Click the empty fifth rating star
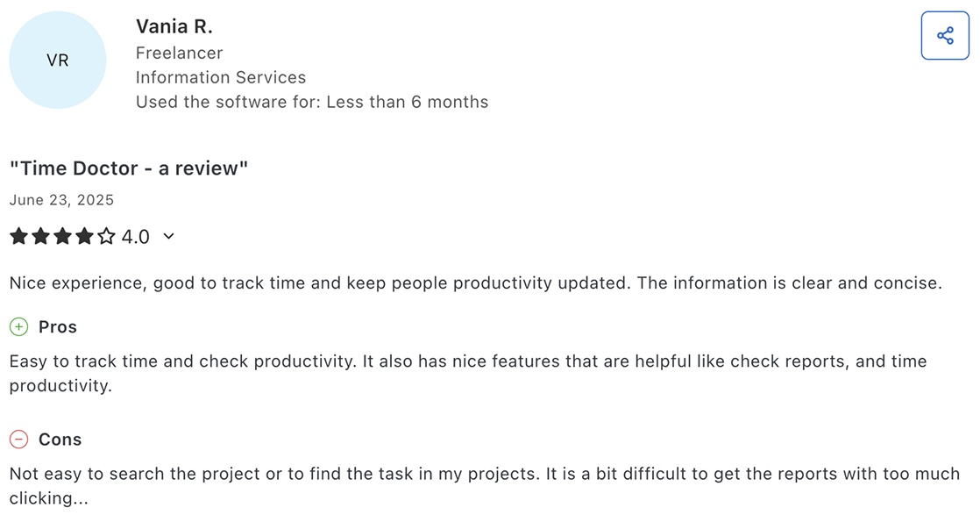Image resolution: width=980 pixels, height=515 pixels. tap(106, 236)
